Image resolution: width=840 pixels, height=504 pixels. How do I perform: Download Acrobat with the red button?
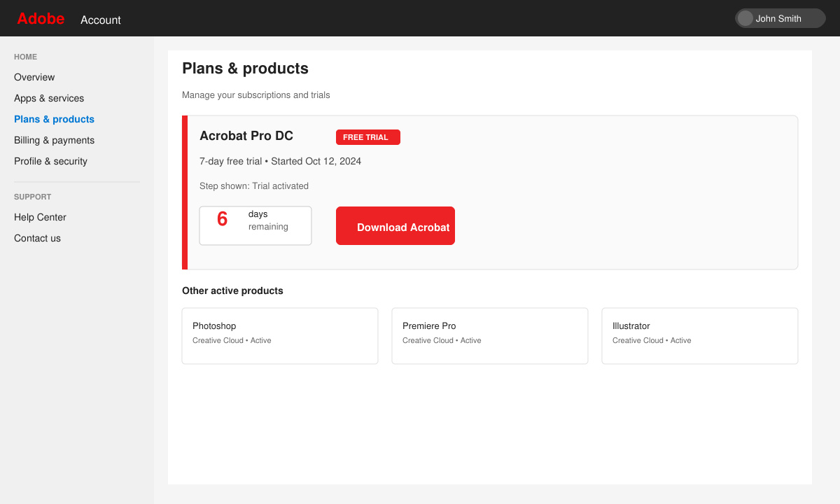395,225
